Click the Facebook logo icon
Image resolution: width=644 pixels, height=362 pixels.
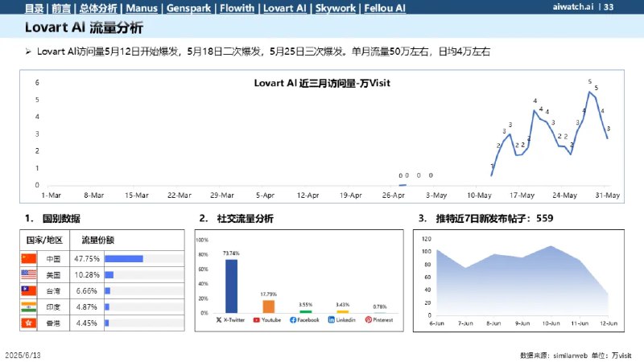pyautogui.click(x=293, y=319)
